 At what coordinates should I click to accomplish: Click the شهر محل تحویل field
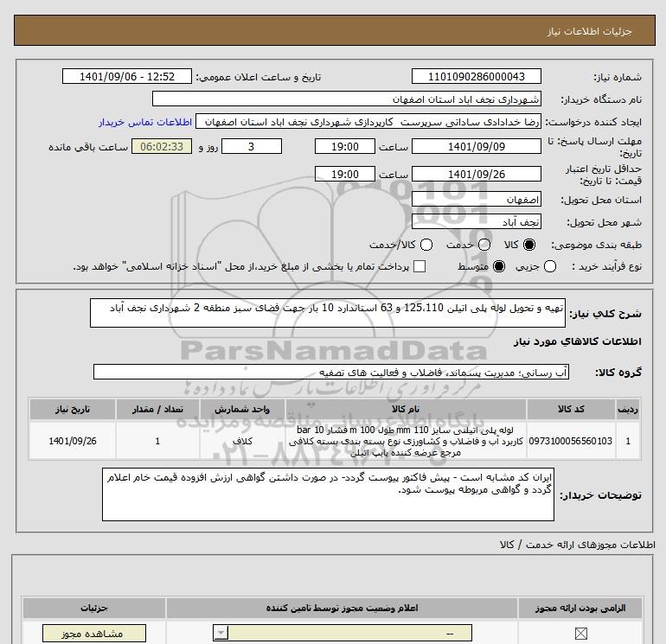click(x=476, y=221)
